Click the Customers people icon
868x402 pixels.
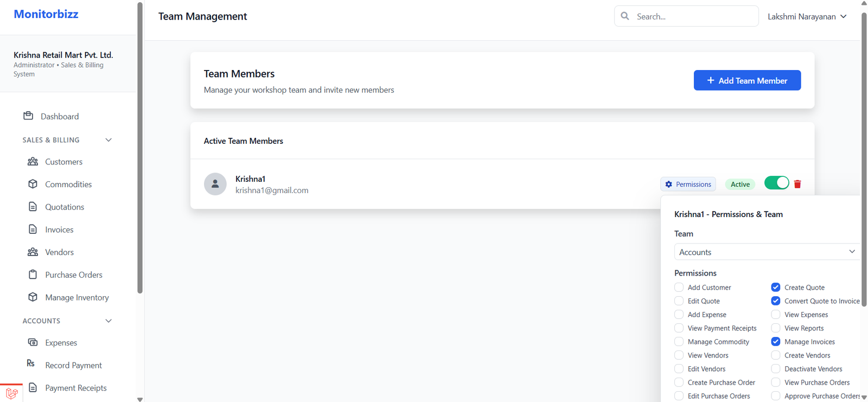coord(33,162)
